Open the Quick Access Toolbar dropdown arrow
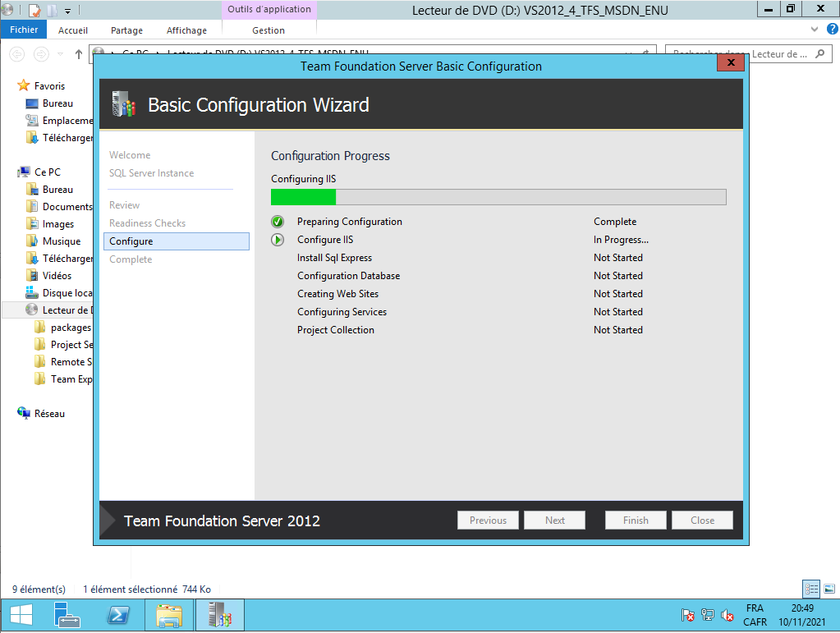840x633 pixels. pos(67,11)
